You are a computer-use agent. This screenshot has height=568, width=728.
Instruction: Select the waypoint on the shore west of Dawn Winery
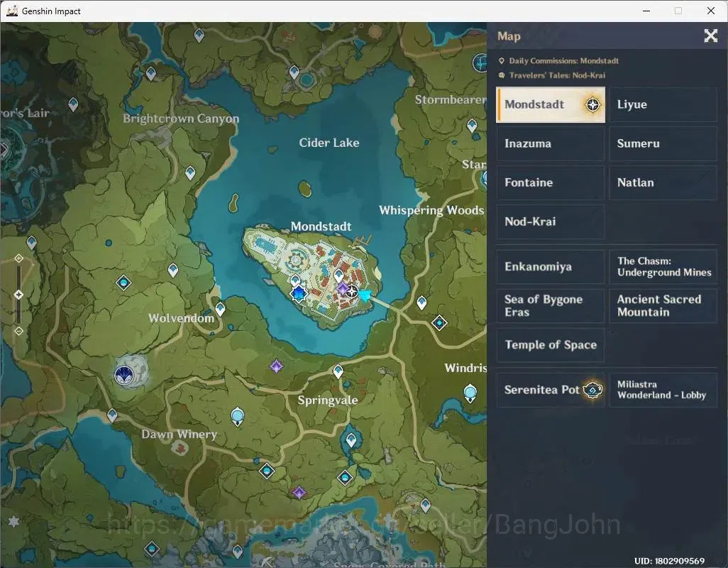112,415
